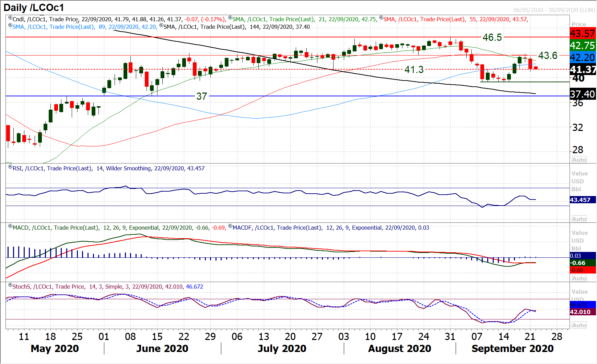This screenshot has height=364, width=597.
Task: Select the MACD 12, 26, 9 legend text
Action: point(119,228)
